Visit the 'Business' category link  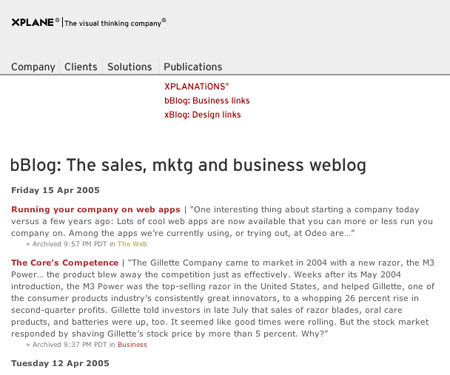point(132,345)
